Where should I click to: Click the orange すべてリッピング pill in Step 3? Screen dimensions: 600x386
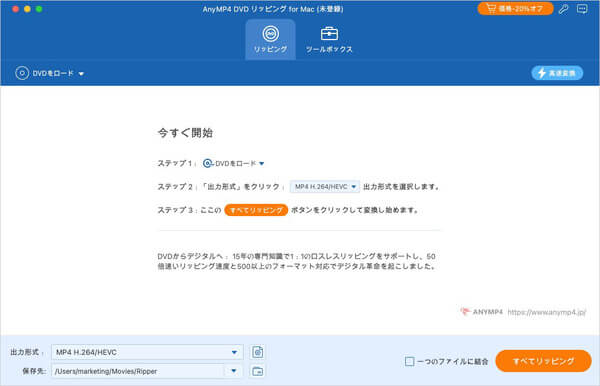tap(256, 210)
